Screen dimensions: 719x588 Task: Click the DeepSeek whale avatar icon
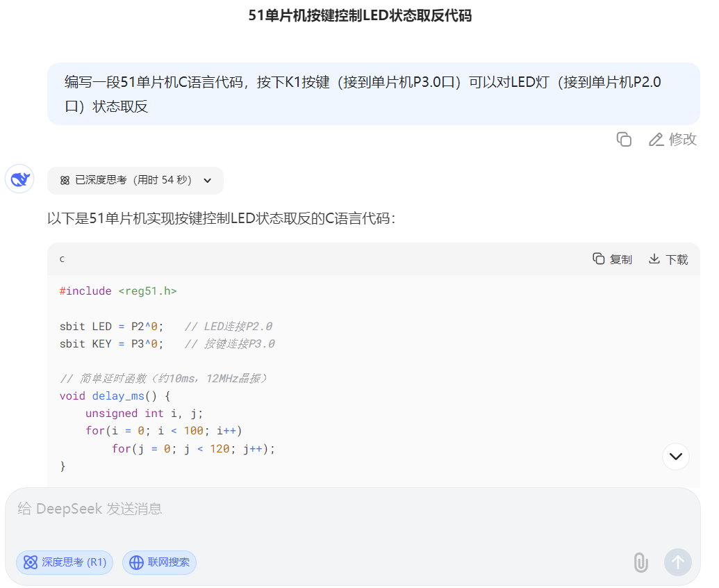coord(19,179)
